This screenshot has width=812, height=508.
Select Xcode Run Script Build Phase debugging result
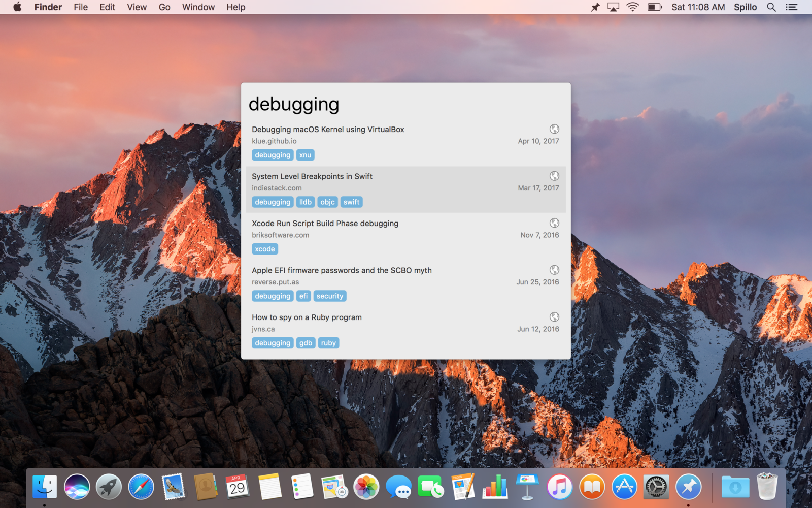405,236
